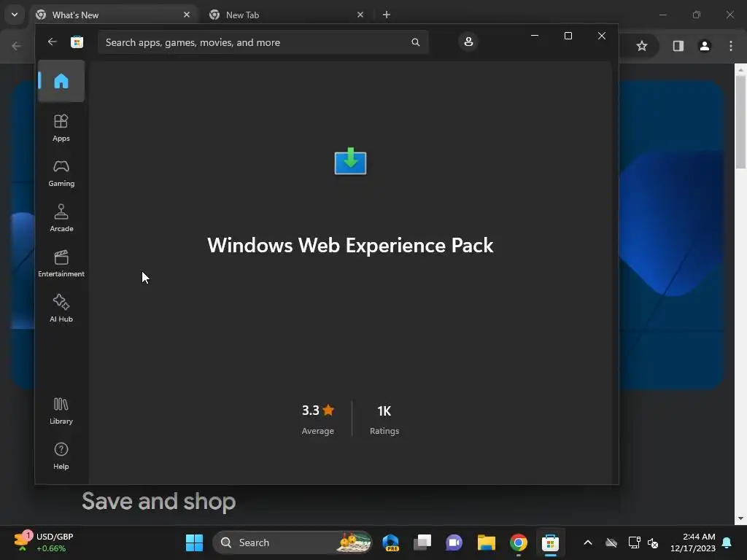Focus the Store search apps field
The height and width of the screenshot is (560, 747).
tap(263, 42)
